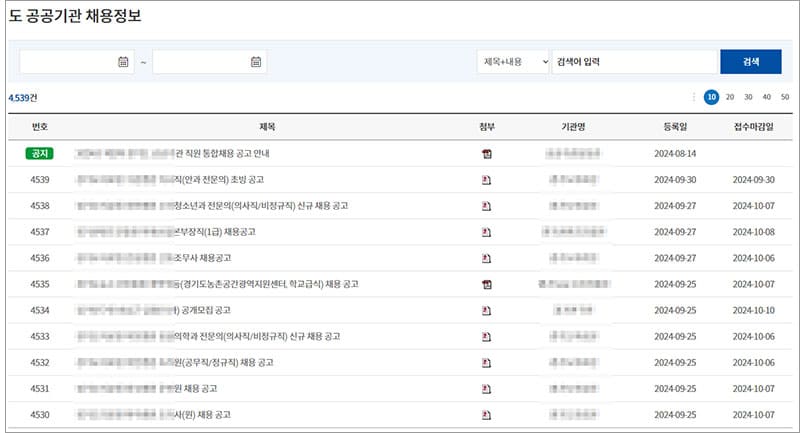Download attachment for post 4539
The width and height of the screenshot is (800, 433).
[487, 180]
